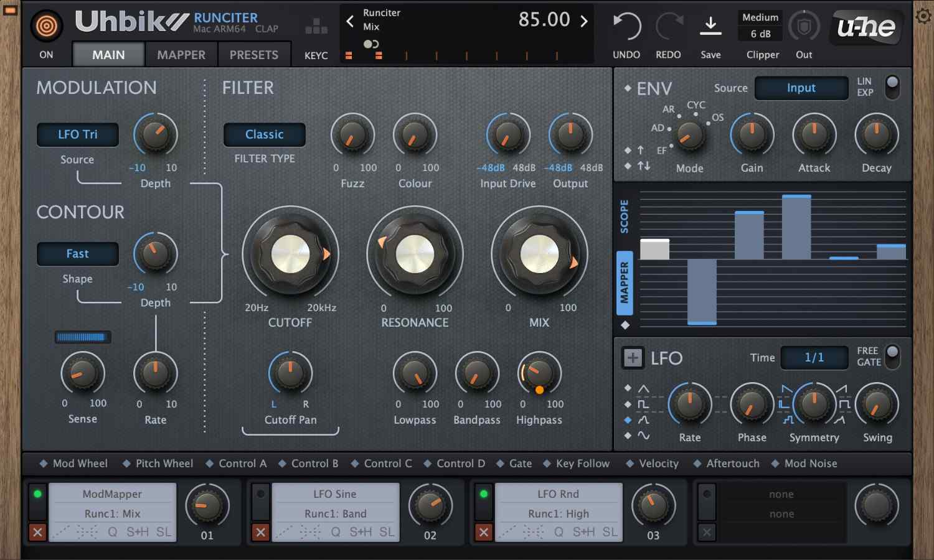Image resolution: width=934 pixels, height=560 pixels.
Task: Click the Clipper shield icon
Action: 804,26
